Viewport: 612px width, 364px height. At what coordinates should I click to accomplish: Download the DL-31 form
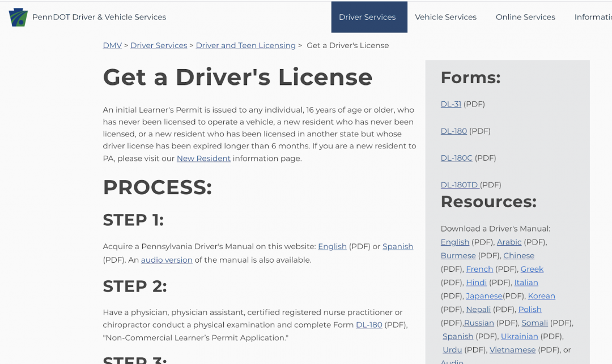(x=451, y=104)
